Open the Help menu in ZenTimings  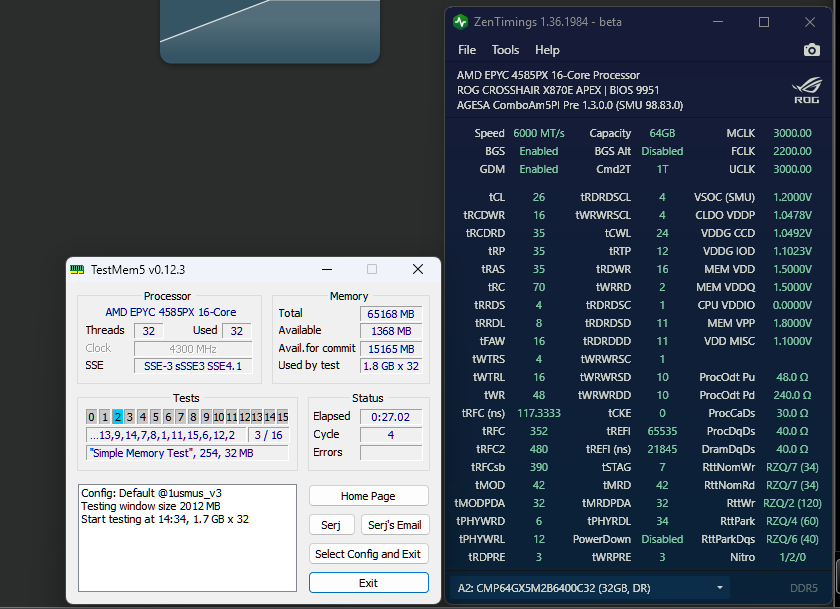pyautogui.click(x=547, y=50)
